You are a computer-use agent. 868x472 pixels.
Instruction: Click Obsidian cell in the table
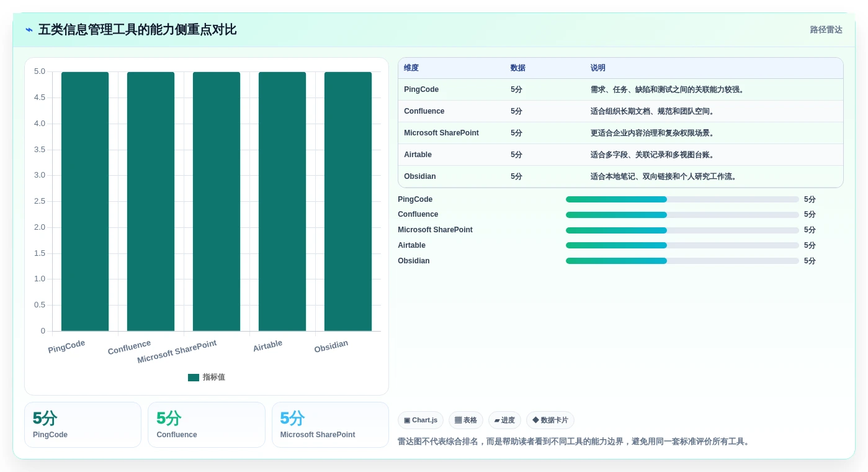[420, 176]
